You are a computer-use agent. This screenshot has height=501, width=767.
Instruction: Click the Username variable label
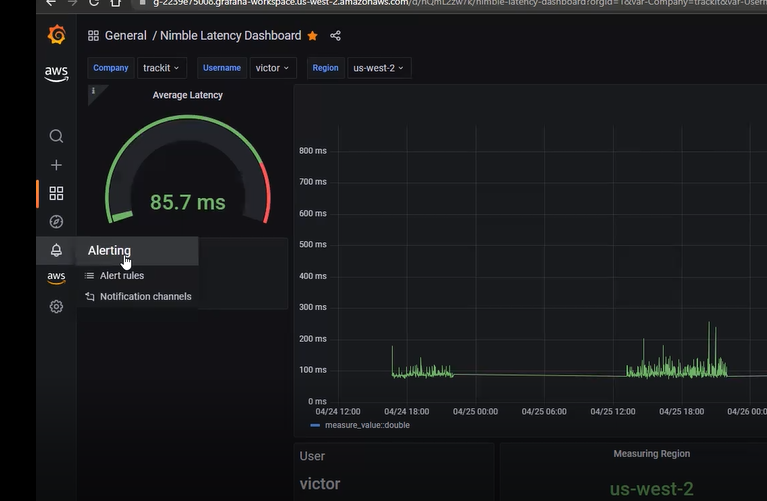tap(222, 68)
